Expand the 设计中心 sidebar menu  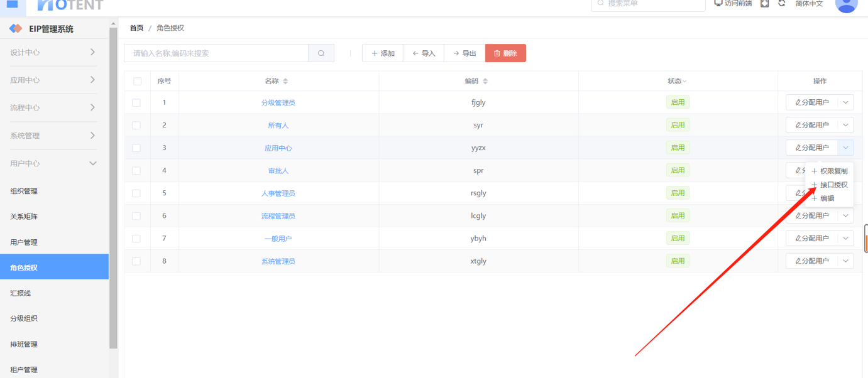[53, 53]
